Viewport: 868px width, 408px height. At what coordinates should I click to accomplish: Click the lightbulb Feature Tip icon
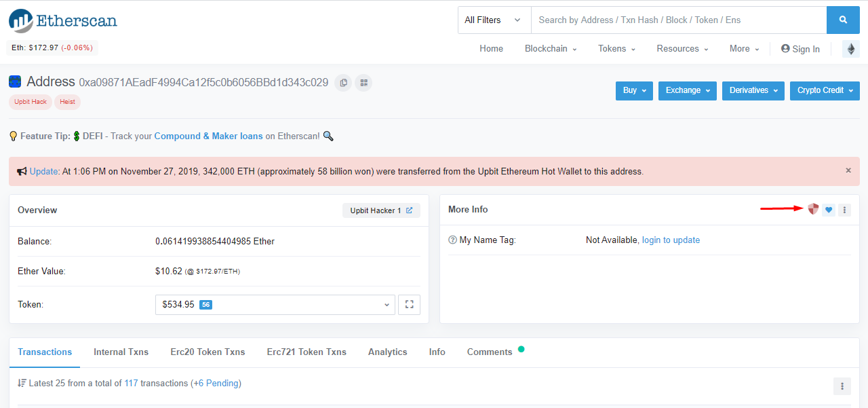click(x=13, y=136)
